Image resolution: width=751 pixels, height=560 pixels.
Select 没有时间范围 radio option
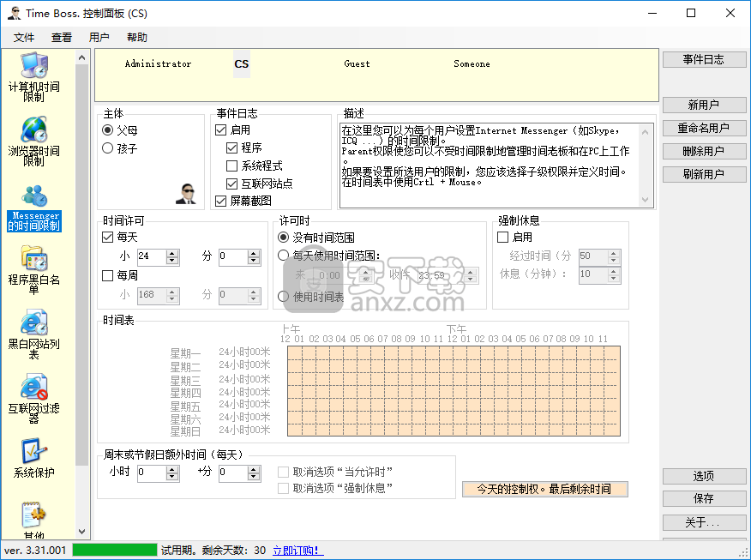[284, 238]
